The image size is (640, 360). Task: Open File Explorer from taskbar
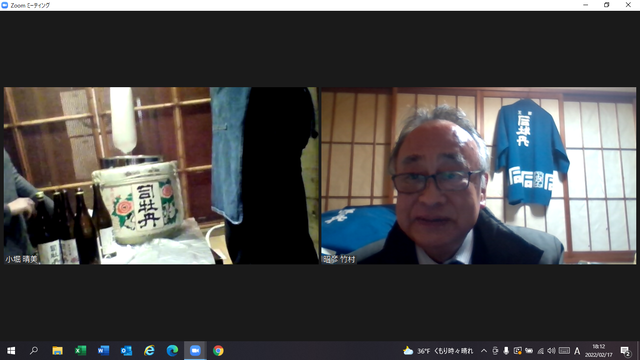click(57, 351)
